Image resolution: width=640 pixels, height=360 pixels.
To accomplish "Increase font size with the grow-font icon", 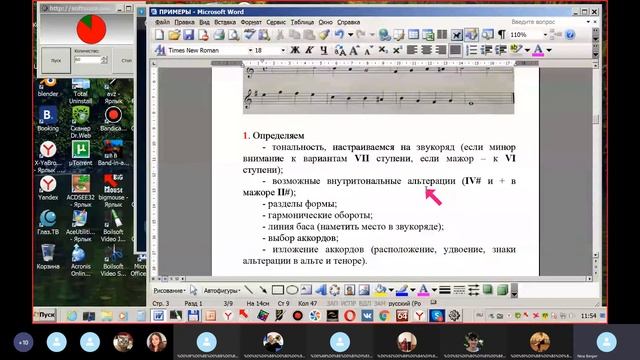I will coord(354,50).
